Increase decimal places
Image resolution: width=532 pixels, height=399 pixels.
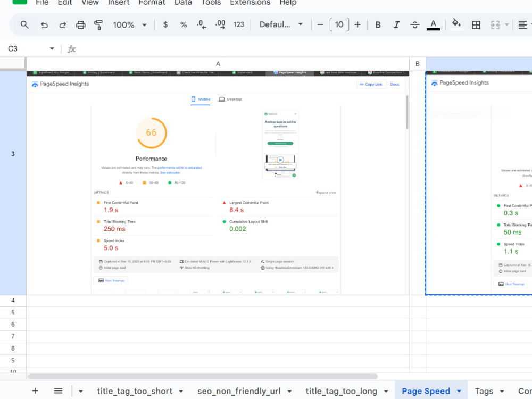click(220, 24)
